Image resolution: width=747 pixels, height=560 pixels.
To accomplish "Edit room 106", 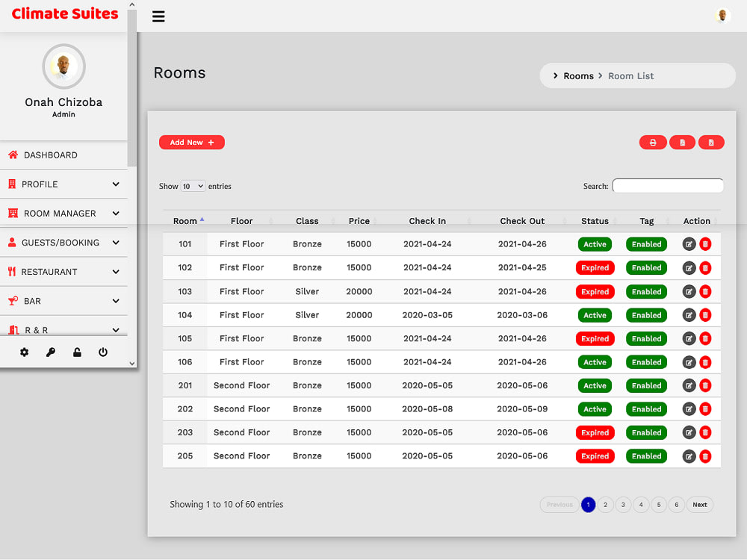I will coord(689,362).
